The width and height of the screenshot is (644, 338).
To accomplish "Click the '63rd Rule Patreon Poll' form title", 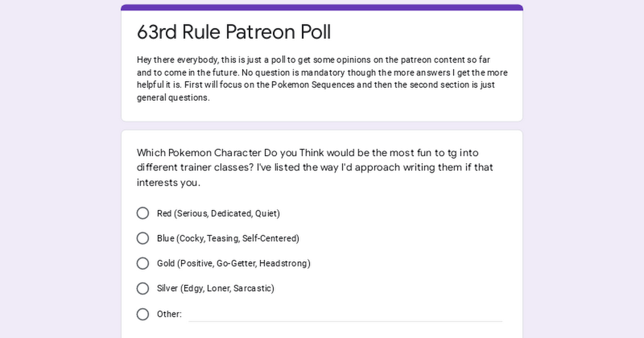I will click(x=234, y=32).
